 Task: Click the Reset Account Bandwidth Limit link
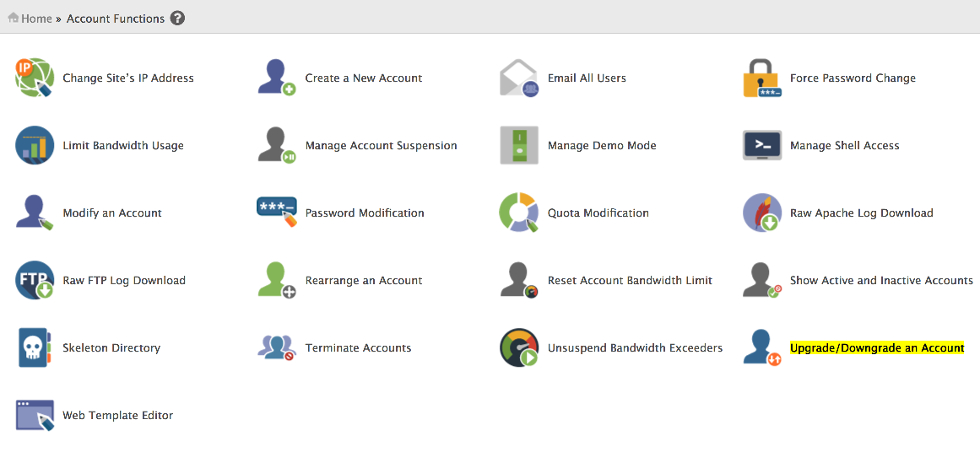coord(630,280)
